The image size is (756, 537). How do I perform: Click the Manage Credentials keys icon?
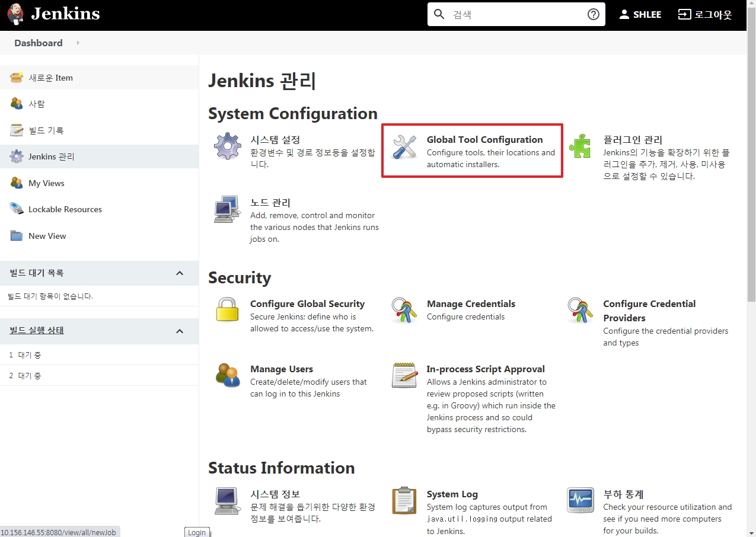[x=404, y=310]
